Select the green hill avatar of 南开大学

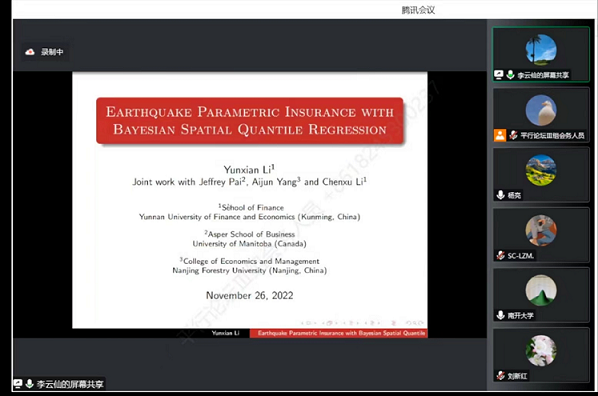541,290
